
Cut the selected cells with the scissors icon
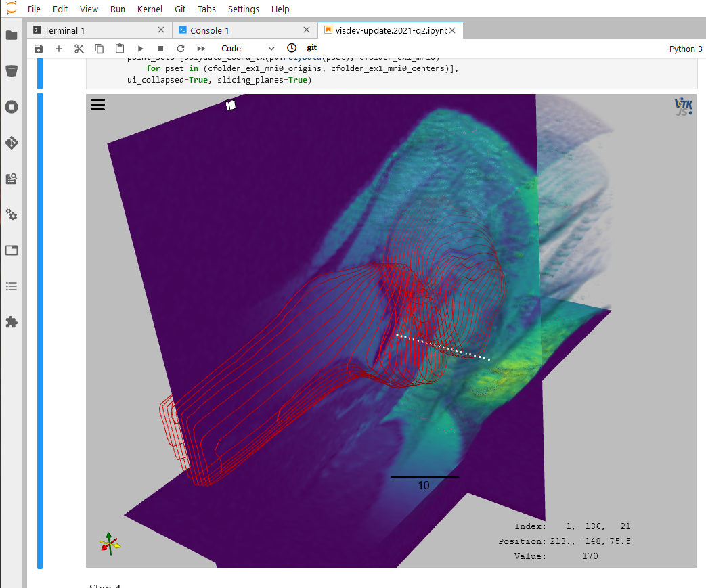(x=79, y=48)
